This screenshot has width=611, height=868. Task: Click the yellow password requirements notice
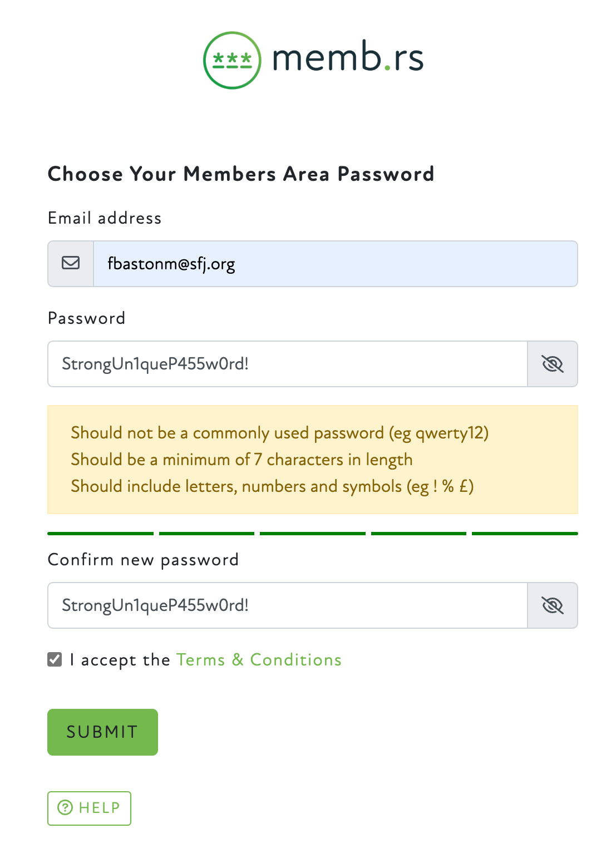click(x=313, y=460)
